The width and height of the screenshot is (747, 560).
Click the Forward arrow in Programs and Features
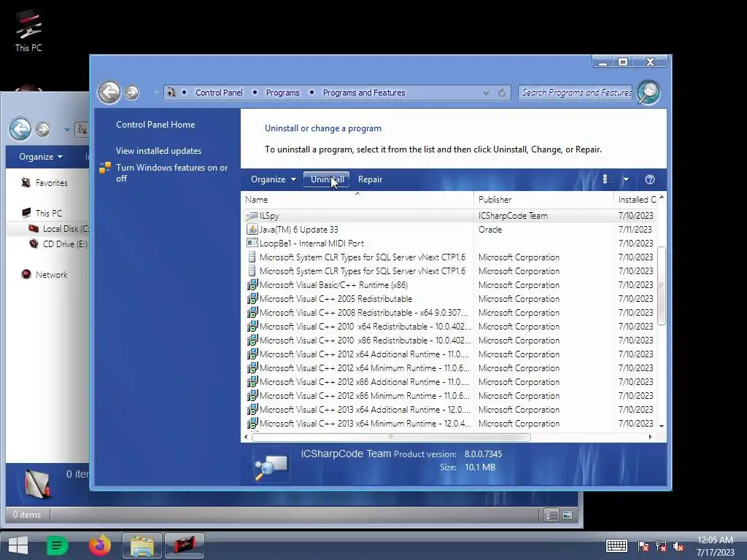point(131,93)
